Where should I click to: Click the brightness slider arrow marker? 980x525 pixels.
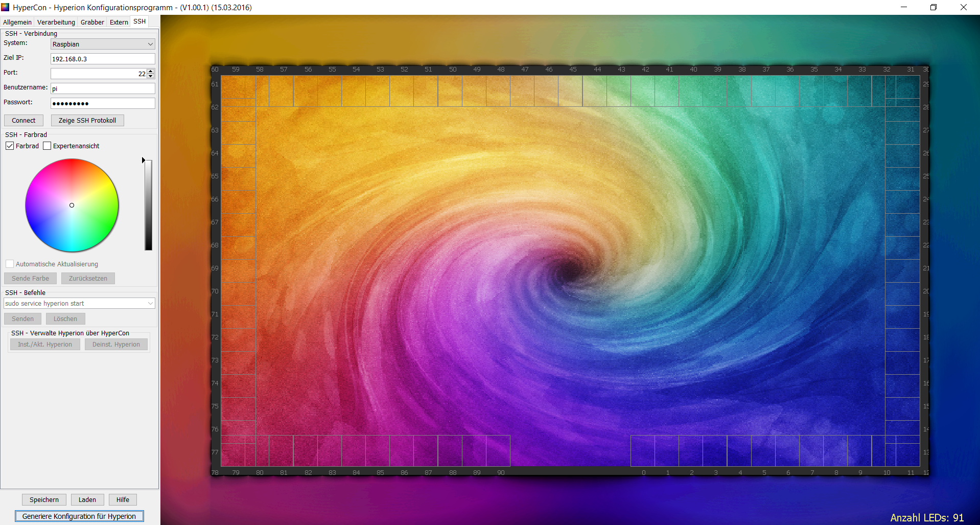pos(144,160)
